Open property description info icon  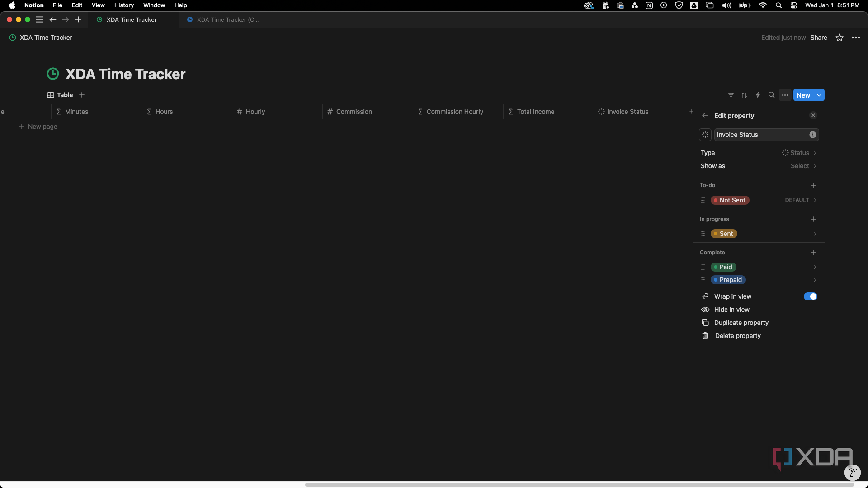click(813, 135)
